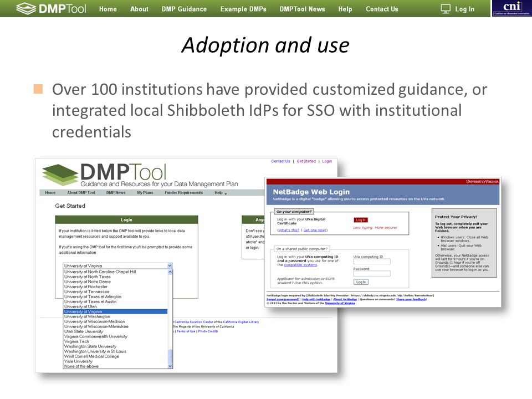Click the red Log In certificate button
Viewport: 532px width, 399px height.
tap(361, 220)
